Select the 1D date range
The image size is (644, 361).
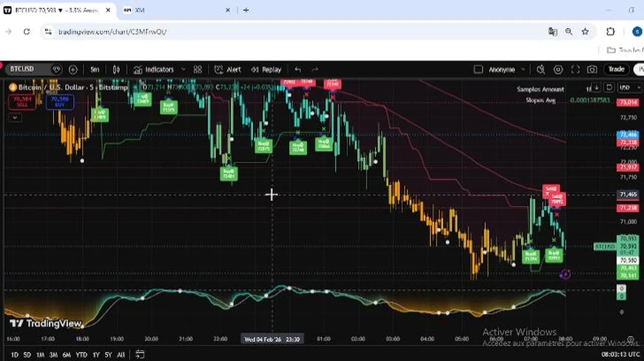tap(15, 355)
